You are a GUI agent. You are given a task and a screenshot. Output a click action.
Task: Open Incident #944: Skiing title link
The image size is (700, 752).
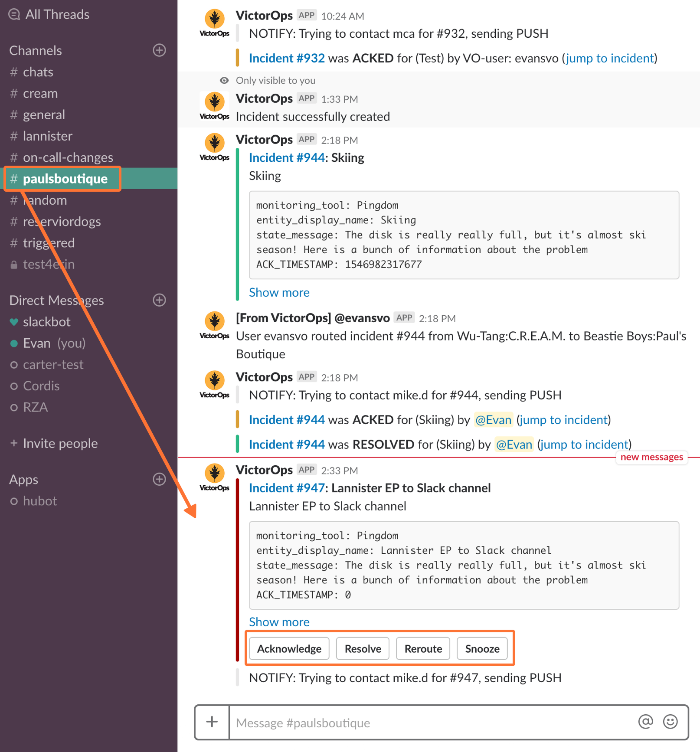tap(287, 157)
